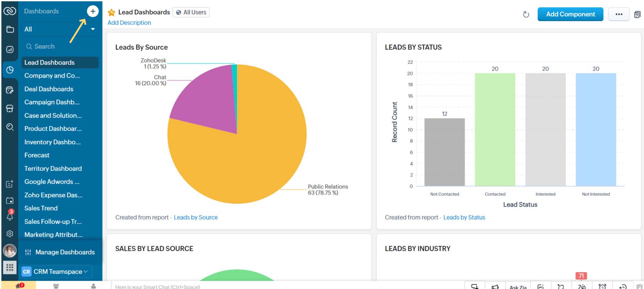This screenshot has width=644, height=289.
Task: Open the more options ellipsis menu
Action: click(618, 14)
